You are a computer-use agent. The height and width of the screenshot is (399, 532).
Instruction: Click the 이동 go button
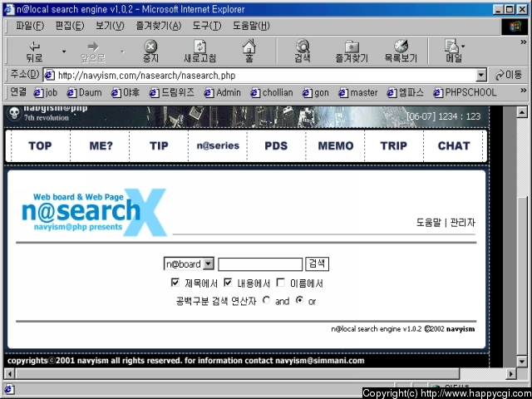pos(509,75)
